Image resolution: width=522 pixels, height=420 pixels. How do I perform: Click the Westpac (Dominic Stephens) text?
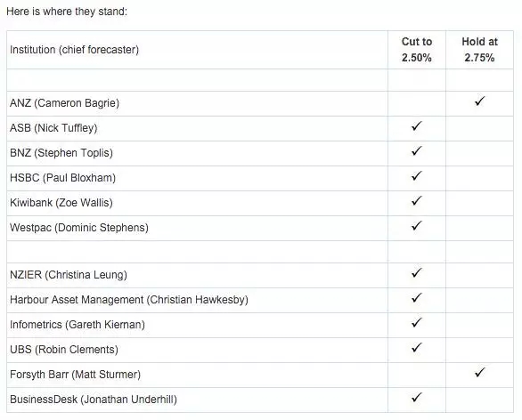tap(79, 228)
